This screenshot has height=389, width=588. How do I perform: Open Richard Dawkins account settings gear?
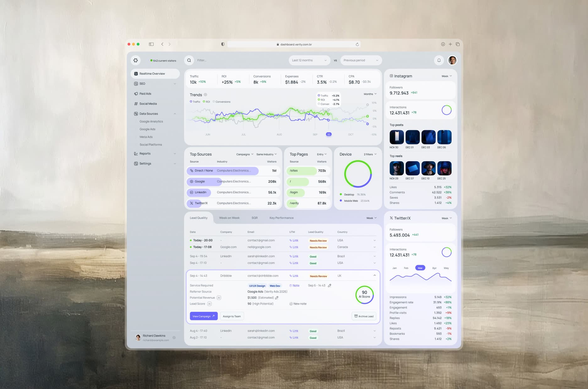click(174, 338)
